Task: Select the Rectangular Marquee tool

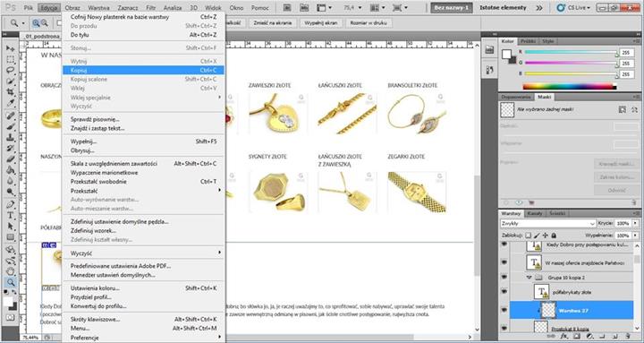Action: [10, 60]
